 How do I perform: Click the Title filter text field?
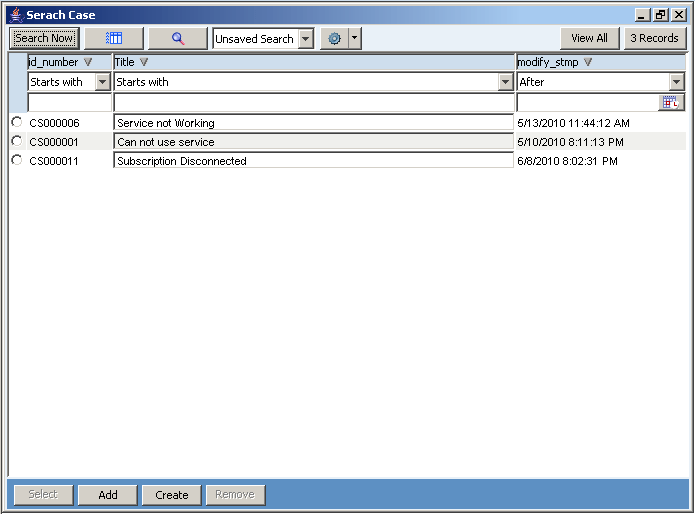(314, 102)
